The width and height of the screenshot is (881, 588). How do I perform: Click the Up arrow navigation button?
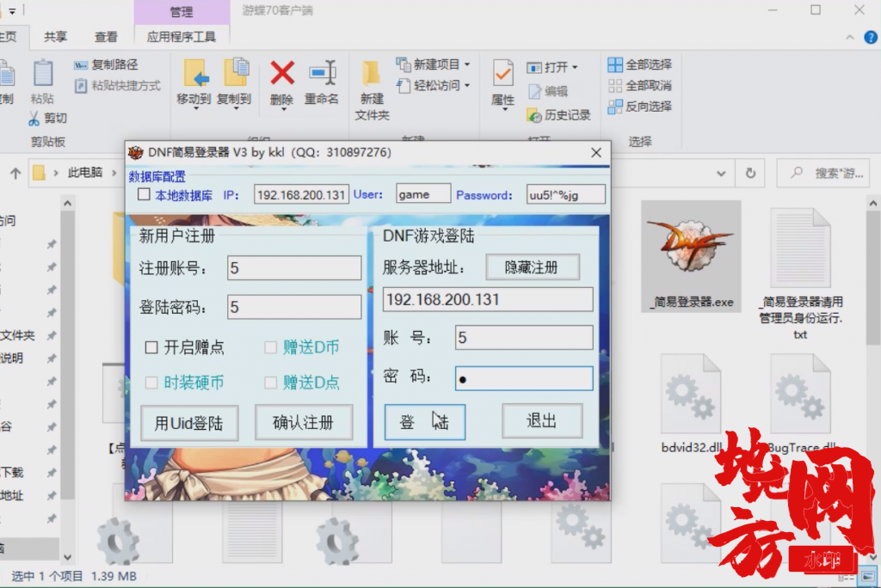click(15, 174)
